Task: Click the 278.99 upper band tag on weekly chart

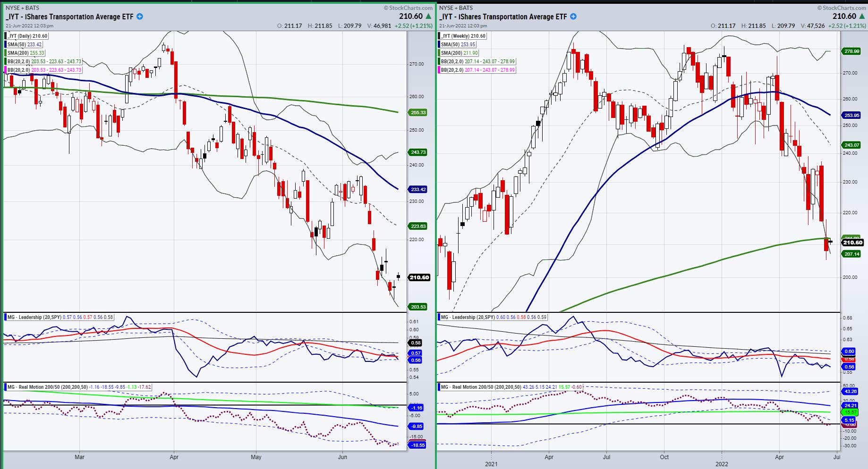Action: [852, 51]
